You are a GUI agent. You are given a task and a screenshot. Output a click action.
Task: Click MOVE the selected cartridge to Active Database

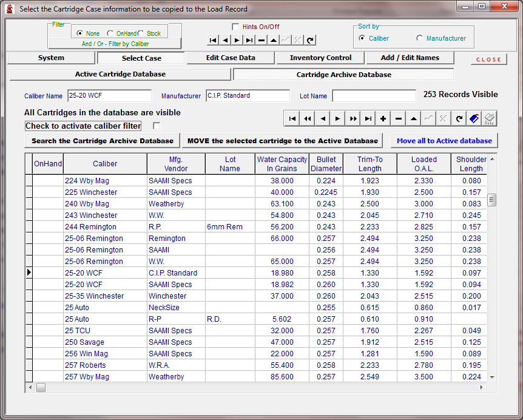pos(283,141)
